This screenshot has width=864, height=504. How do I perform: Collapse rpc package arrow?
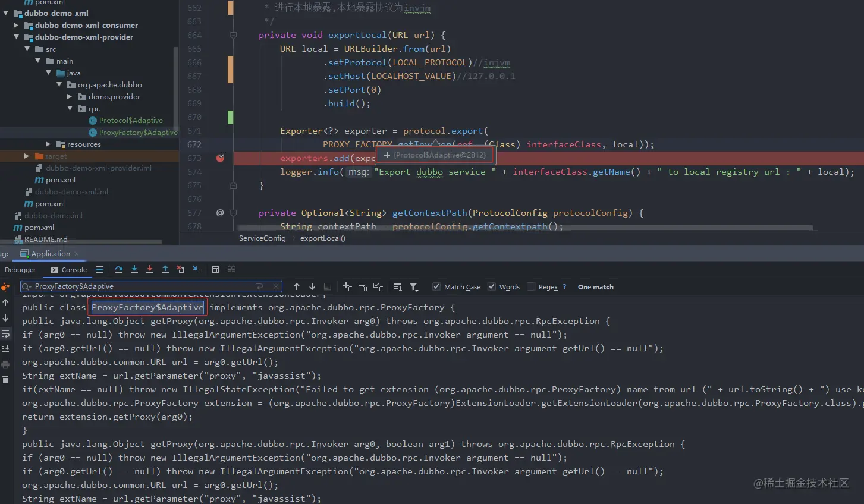click(x=70, y=108)
